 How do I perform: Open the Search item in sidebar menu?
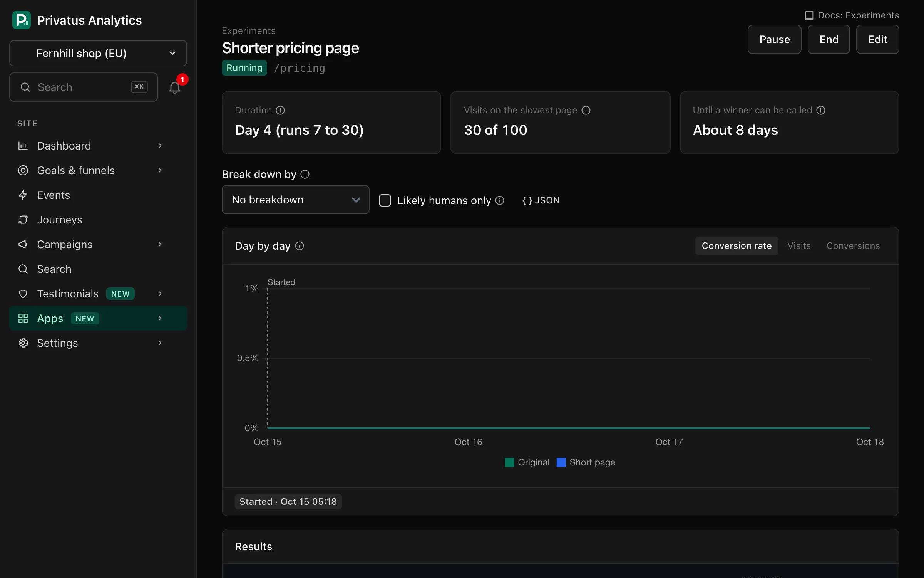point(98,269)
